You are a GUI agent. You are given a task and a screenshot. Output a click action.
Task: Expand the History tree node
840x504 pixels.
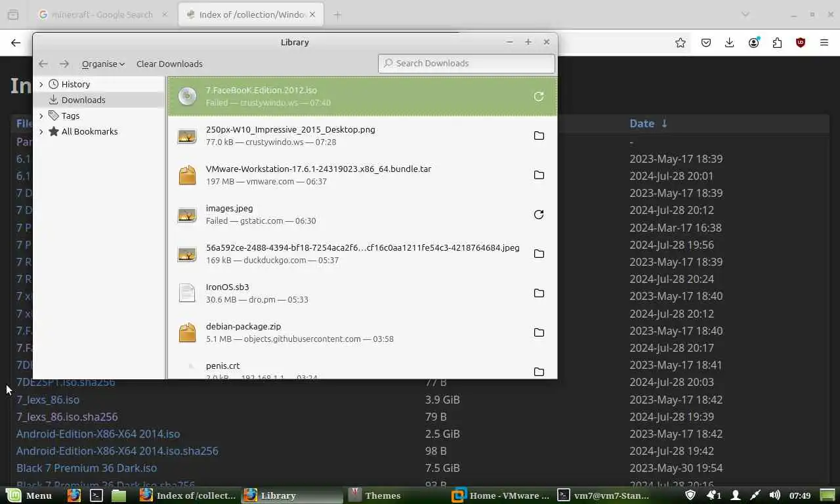click(x=41, y=84)
